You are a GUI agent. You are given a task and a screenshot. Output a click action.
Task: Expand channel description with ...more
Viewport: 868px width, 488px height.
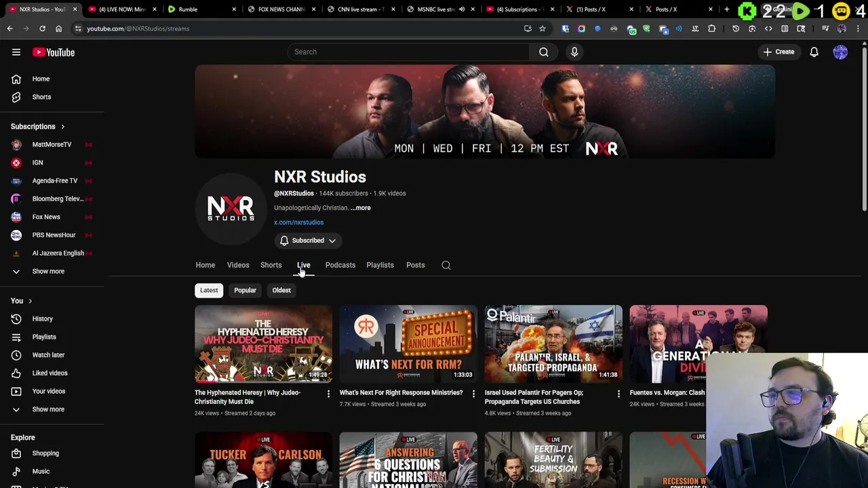361,208
